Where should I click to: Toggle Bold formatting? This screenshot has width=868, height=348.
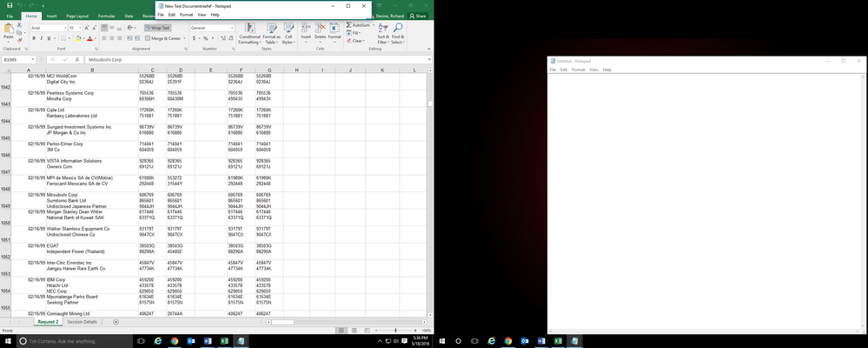pos(34,38)
